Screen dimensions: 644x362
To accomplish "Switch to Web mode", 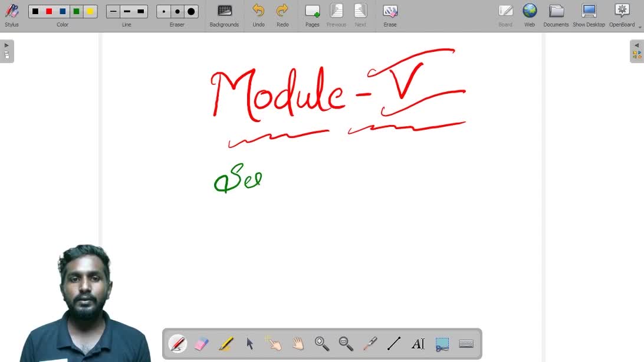I will 530,15.
